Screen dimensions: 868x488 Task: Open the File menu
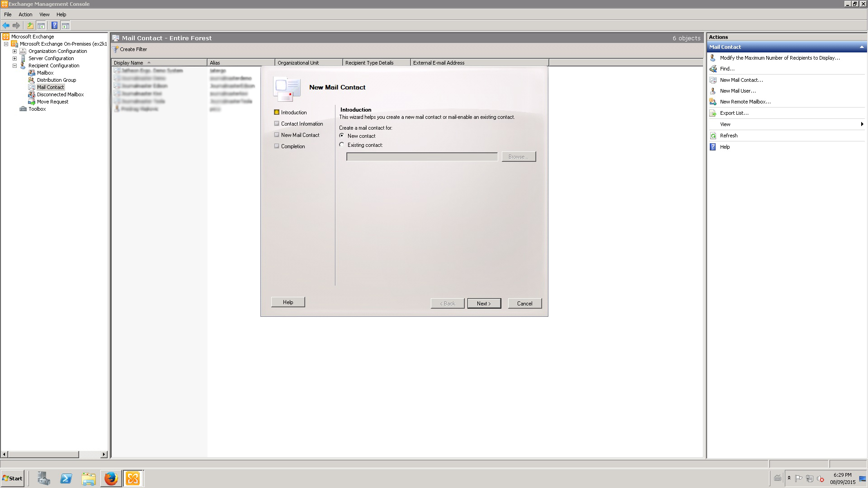point(8,14)
